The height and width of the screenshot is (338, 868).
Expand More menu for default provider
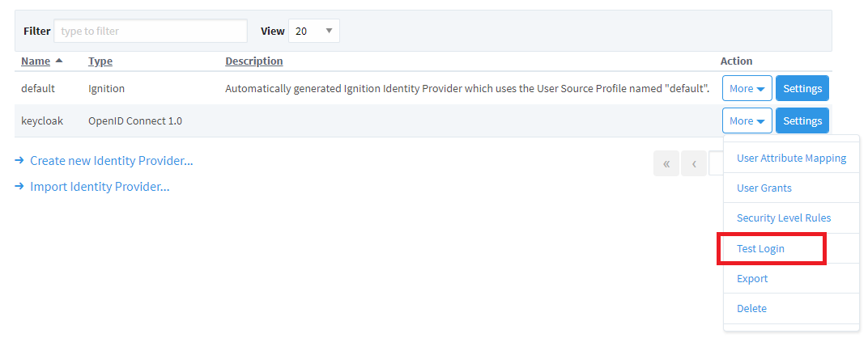point(747,88)
